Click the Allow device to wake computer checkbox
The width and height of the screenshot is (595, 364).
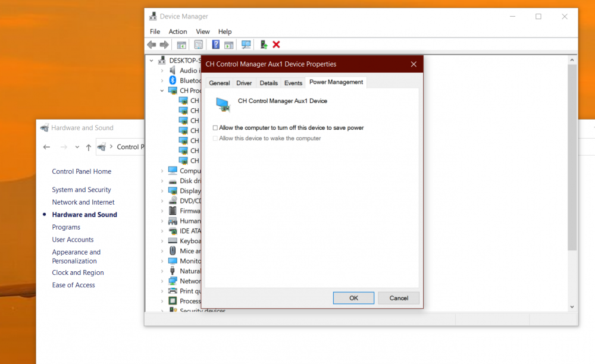pyautogui.click(x=215, y=139)
